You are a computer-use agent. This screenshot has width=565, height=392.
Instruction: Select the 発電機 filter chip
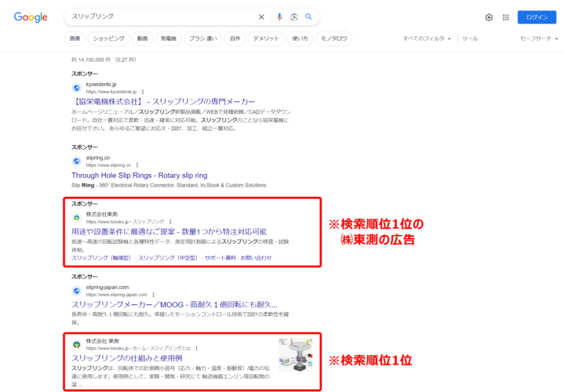tap(168, 38)
